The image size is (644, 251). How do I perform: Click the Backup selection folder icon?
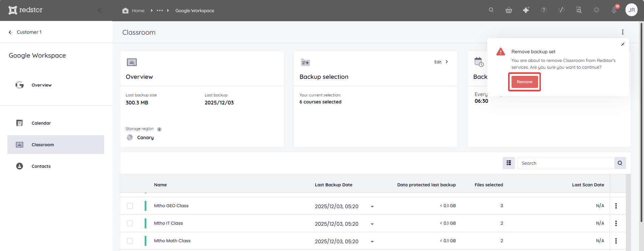(x=305, y=62)
